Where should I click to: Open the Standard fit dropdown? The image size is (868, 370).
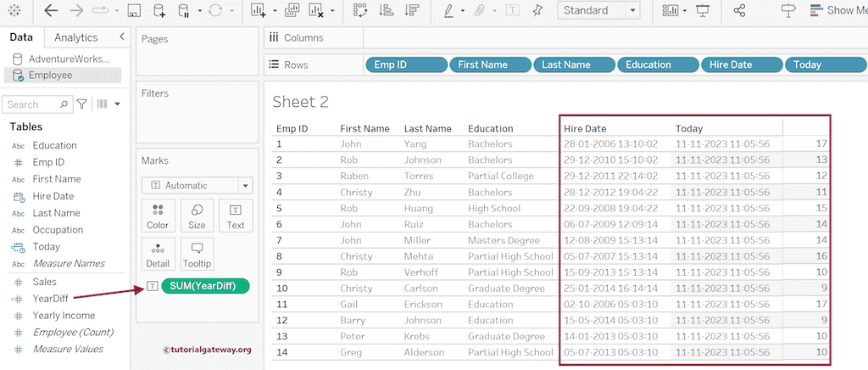tap(598, 11)
